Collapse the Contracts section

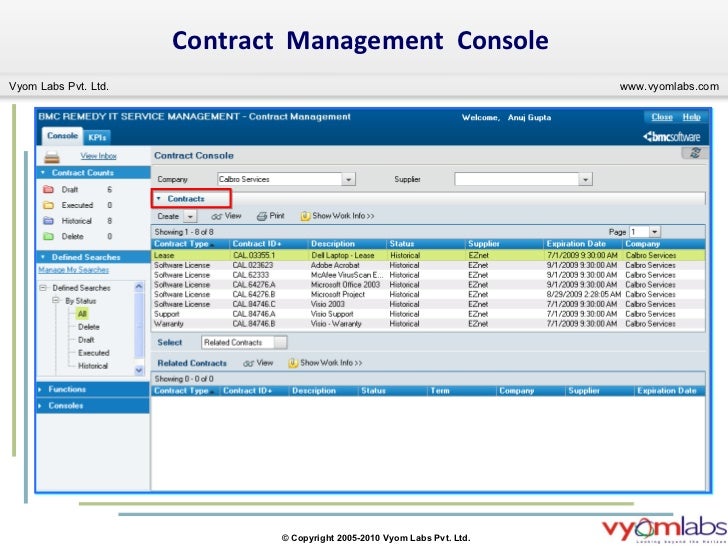[158, 199]
